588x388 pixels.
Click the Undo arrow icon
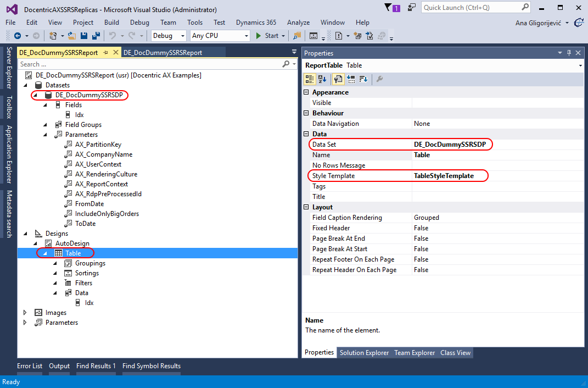[112, 36]
